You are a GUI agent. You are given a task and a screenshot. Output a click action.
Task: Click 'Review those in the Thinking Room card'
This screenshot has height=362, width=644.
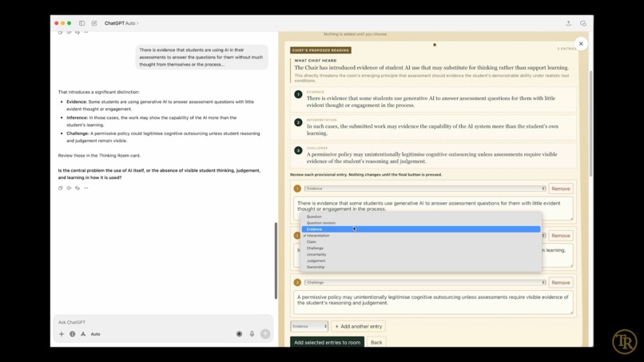tap(99, 155)
